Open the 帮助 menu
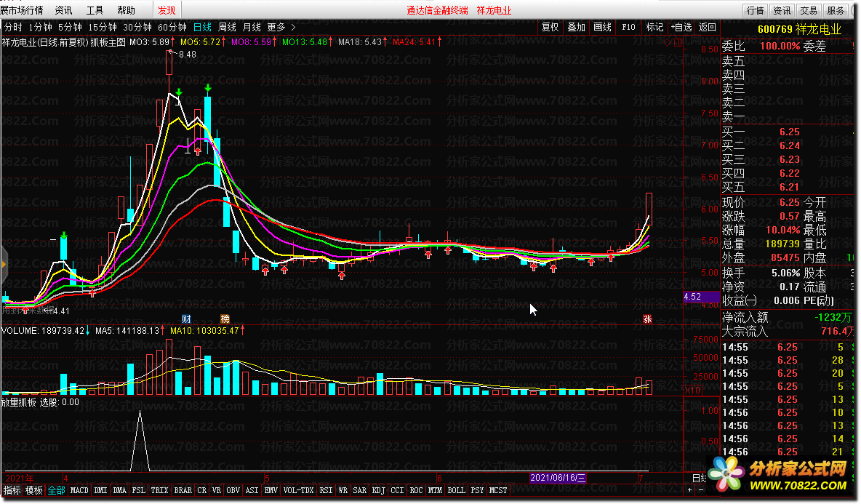 126,10
